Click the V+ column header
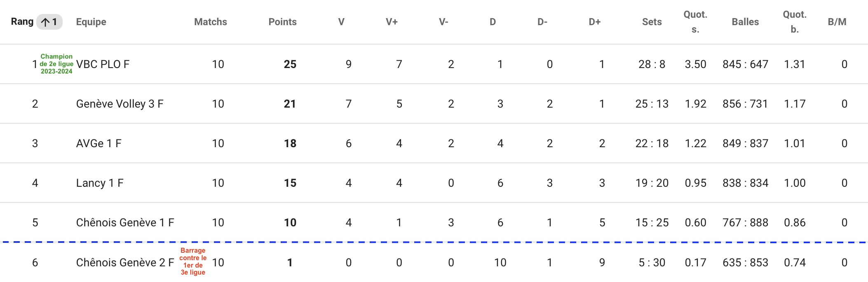 click(392, 22)
